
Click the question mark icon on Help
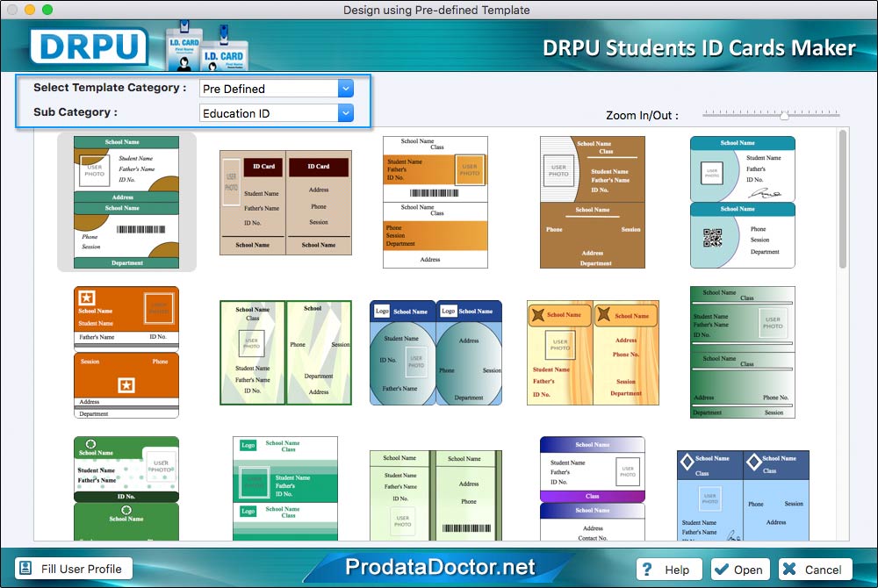tap(647, 569)
